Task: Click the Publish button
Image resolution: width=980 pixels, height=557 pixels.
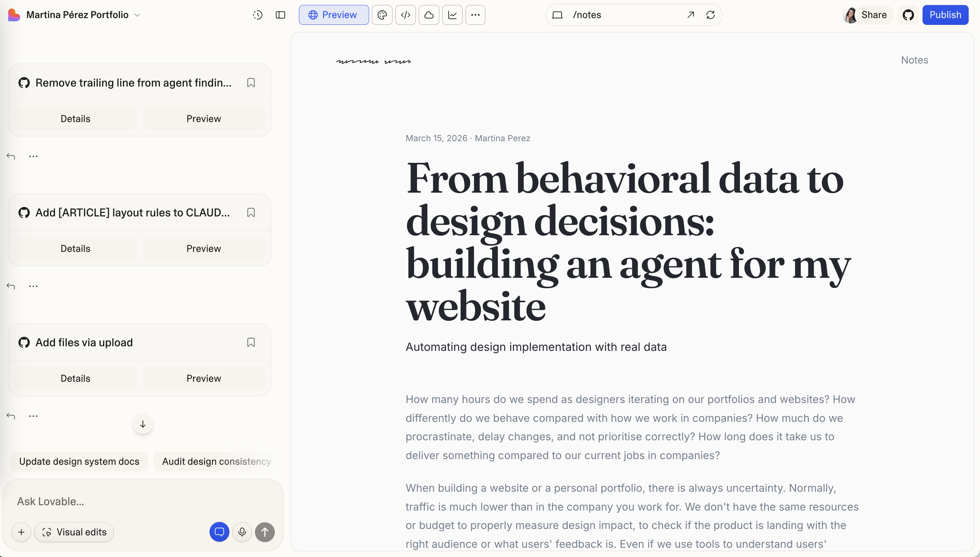Action: coord(945,15)
